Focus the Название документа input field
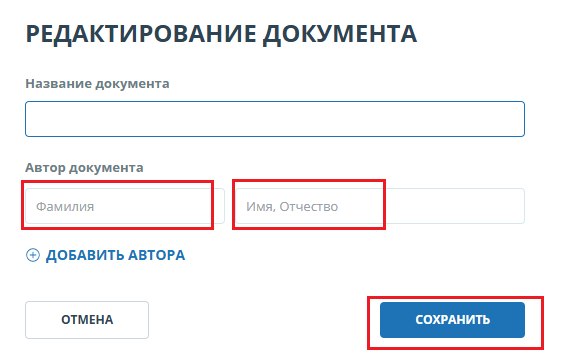This screenshot has height=362, width=564. click(x=275, y=119)
